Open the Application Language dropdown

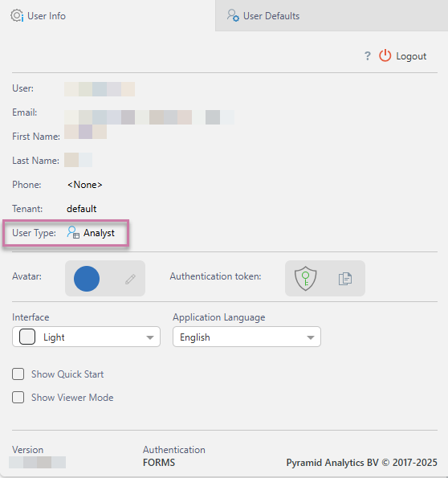(x=246, y=337)
